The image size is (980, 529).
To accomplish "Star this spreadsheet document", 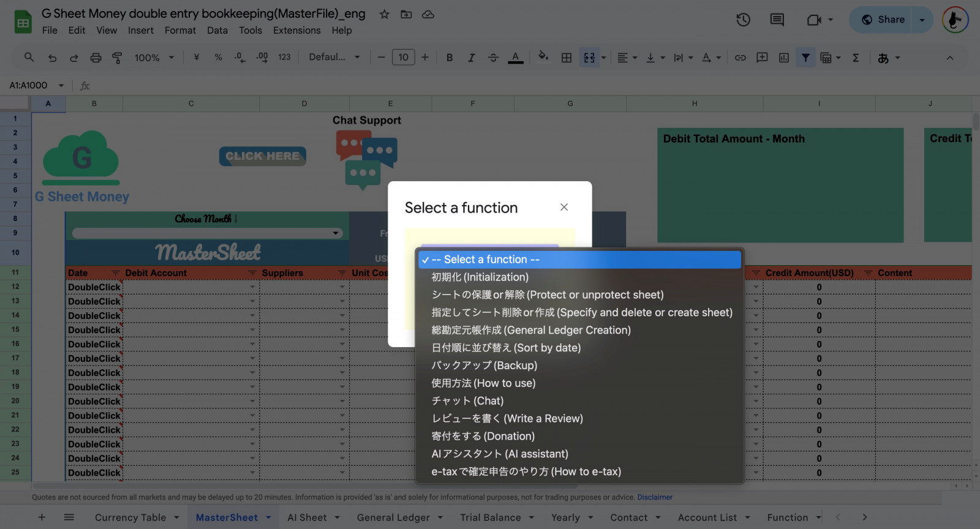I will coord(384,14).
